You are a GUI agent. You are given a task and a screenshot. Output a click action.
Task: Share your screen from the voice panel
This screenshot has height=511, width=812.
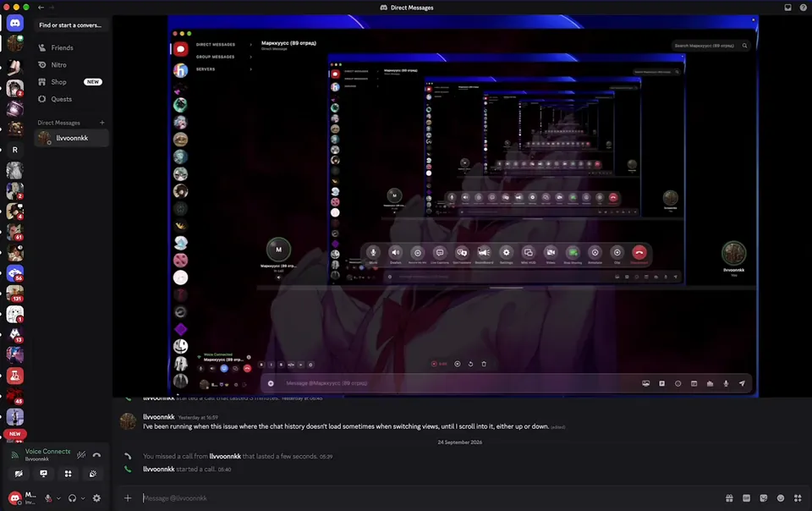pyautogui.click(x=43, y=474)
